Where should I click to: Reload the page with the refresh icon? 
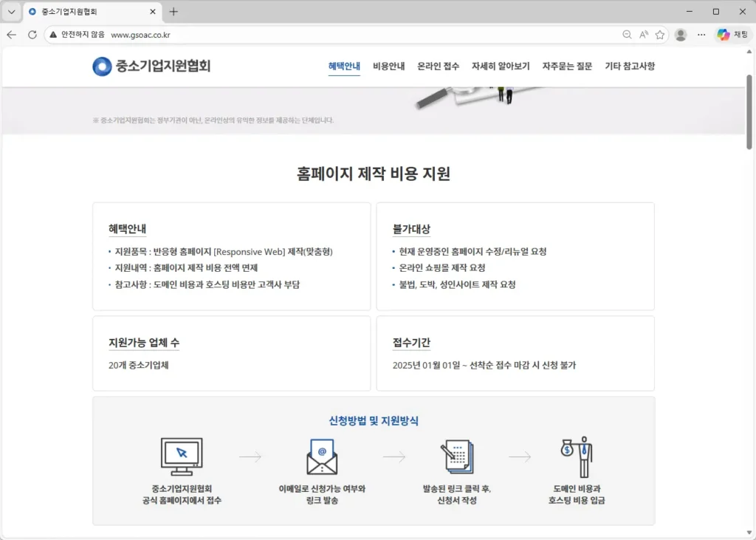(32, 35)
